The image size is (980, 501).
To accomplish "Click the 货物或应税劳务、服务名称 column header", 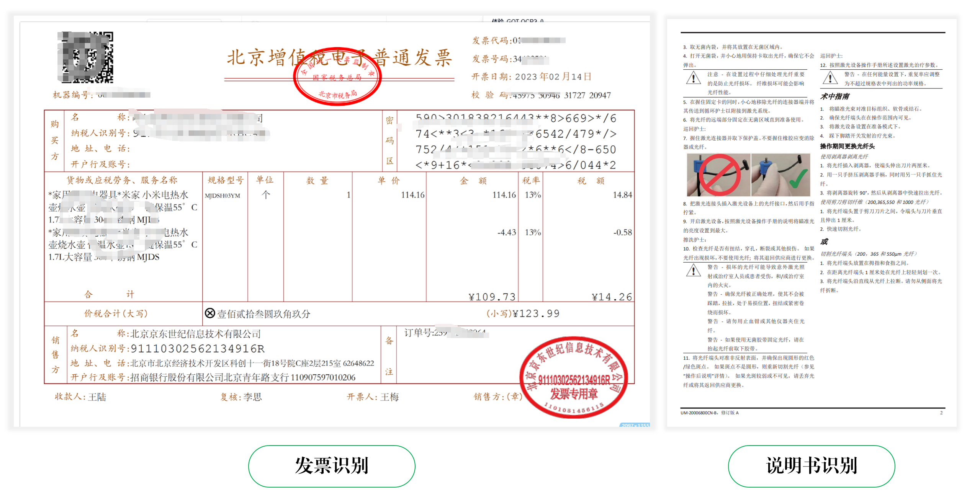I will pyautogui.click(x=122, y=180).
